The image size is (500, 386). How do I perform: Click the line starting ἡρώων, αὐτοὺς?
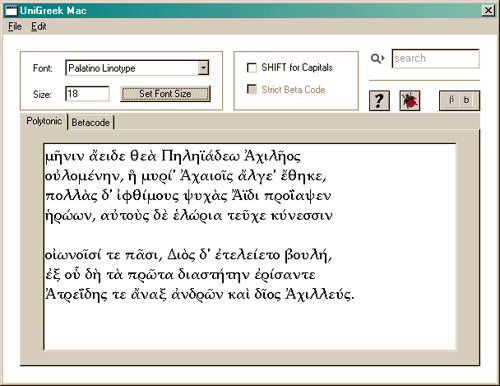[189, 216]
